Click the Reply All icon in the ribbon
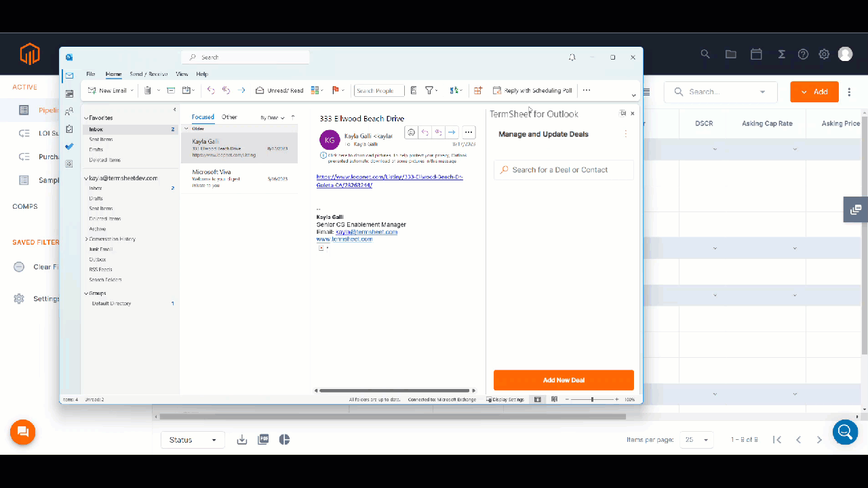The width and height of the screenshot is (868, 488). [x=226, y=90]
